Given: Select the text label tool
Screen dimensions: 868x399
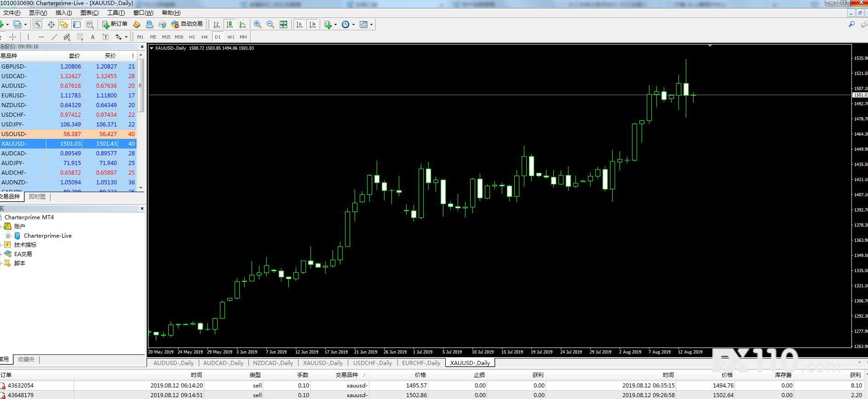Looking at the screenshot, I should (105, 37).
